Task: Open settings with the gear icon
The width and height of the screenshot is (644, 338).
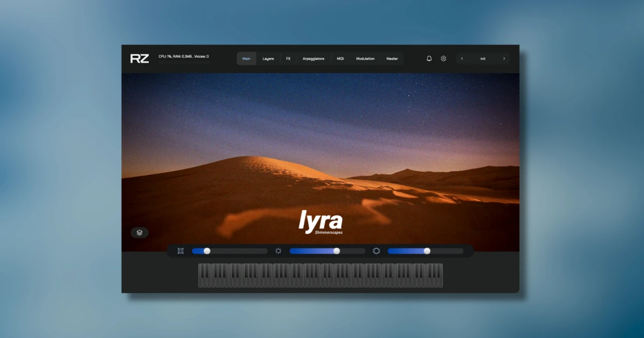Action: (443, 58)
